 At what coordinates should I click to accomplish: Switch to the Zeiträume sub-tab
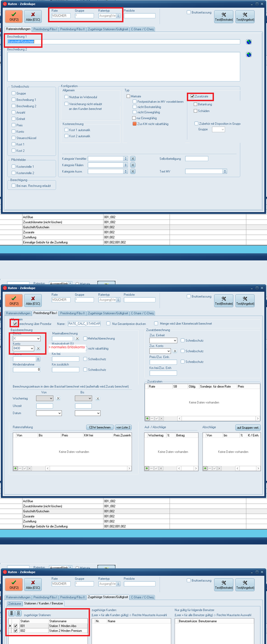point(15,604)
